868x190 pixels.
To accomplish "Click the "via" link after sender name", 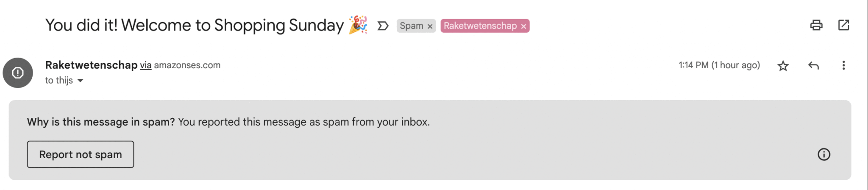I will pyautogui.click(x=146, y=65).
